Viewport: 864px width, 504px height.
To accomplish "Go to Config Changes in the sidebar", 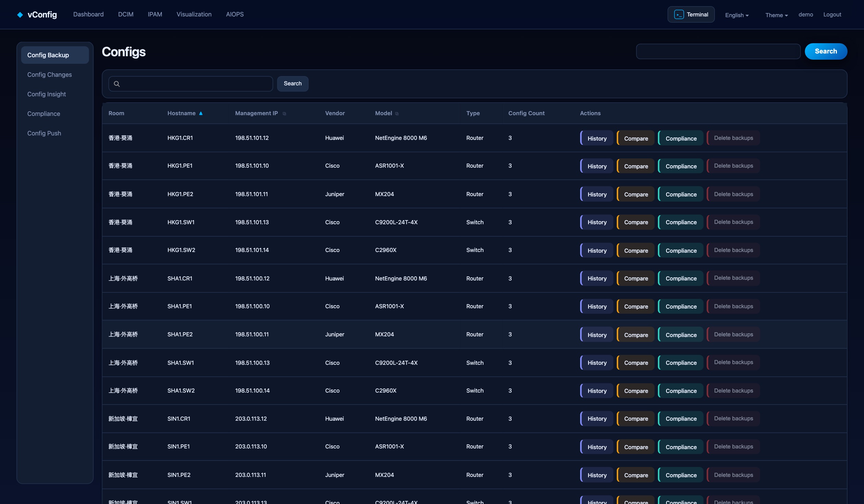I will pyautogui.click(x=55, y=75).
